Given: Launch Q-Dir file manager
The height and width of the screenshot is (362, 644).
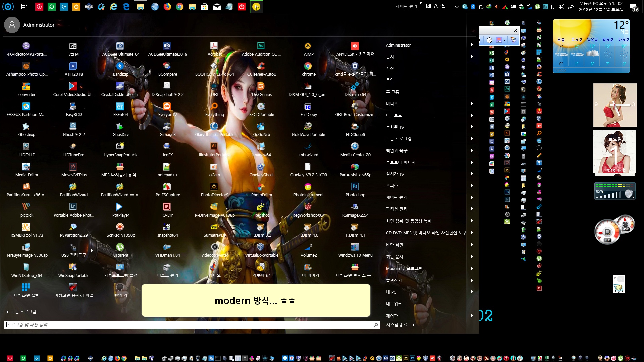Looking at the screenshot, I should (x=167, y=207).
